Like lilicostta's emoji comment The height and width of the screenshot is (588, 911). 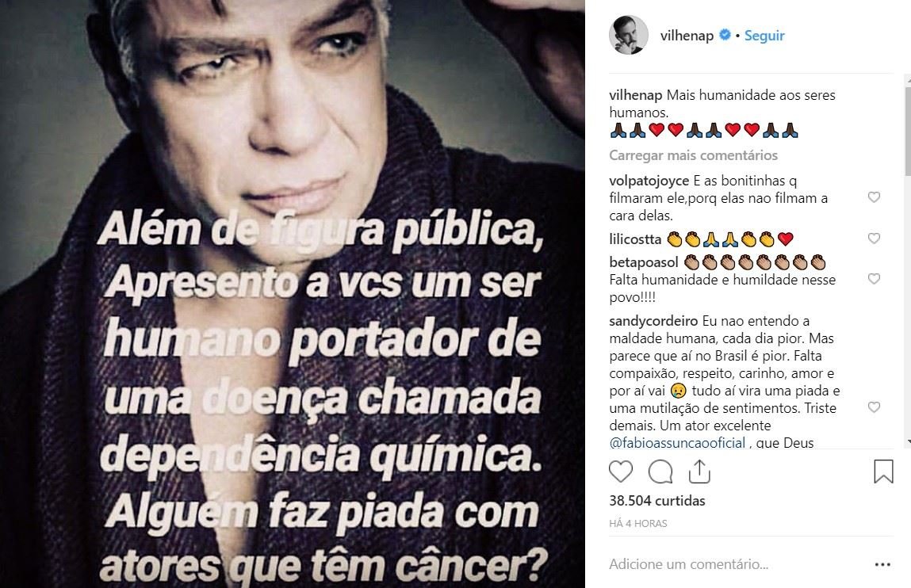[x=874, y=239]
